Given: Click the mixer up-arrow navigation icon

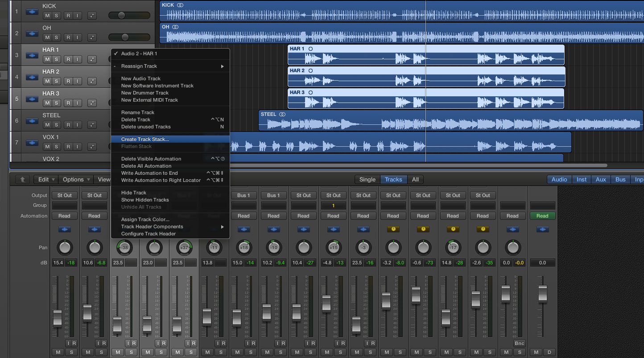Looking at the screenshot, I should 23,180.
